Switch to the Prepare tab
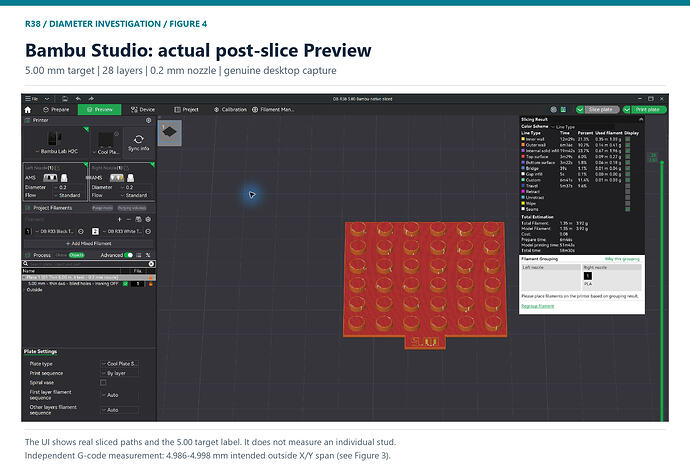The width and height of the screenshot is (690, 475). (x=56, y=110)
